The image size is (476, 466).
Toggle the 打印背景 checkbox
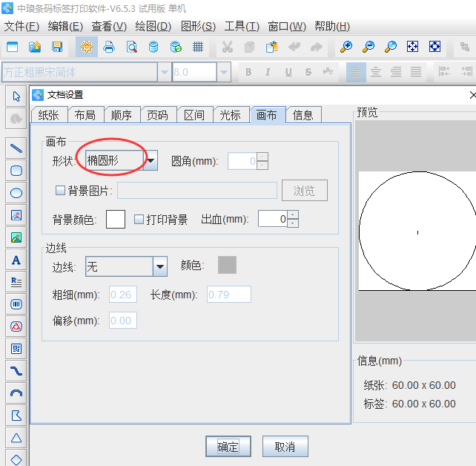pos(139,220)
